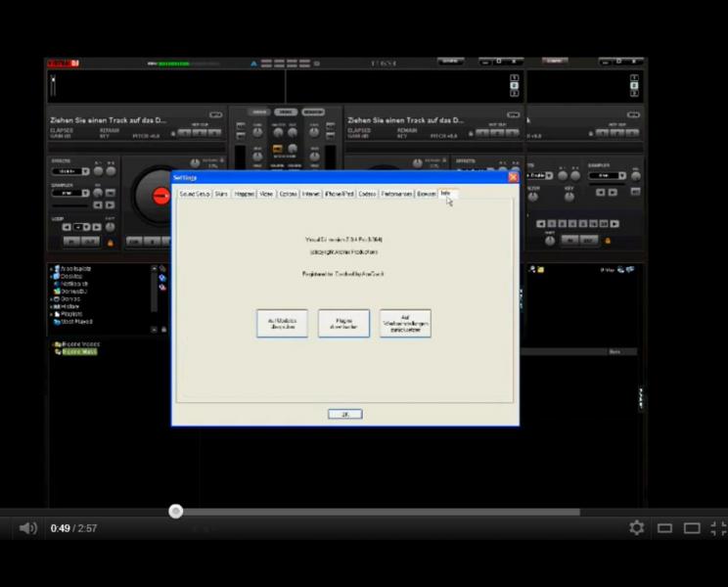Select deck 1 in the far-right deck selector
Viewport: 728px width, 587px height.
pos(634,78)
